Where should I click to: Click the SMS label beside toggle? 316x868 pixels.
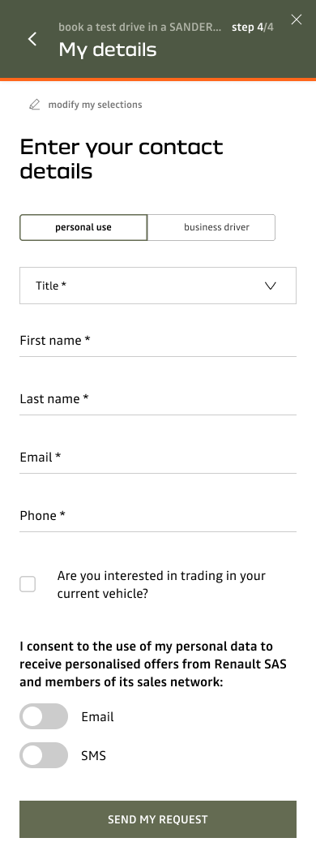(x=93, y=755)
